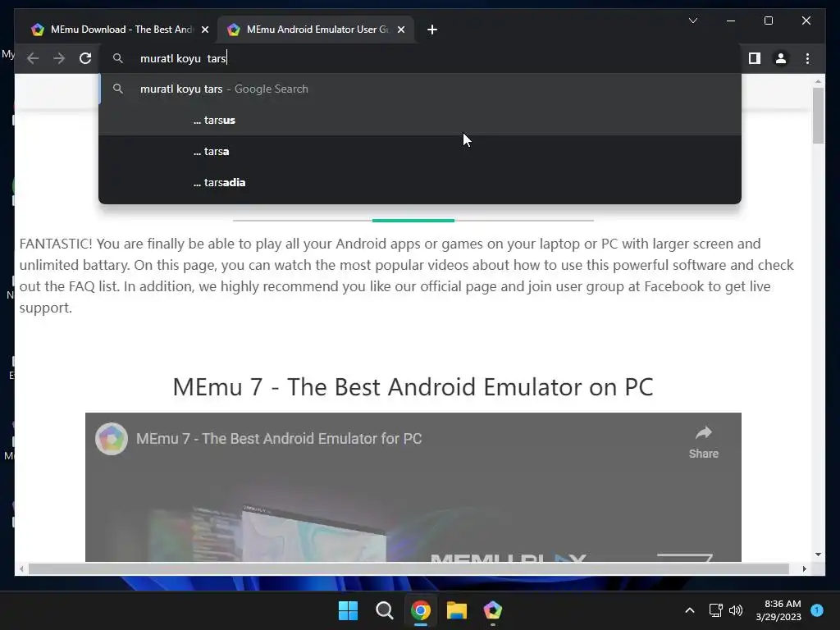Show hidden system tray icons
This screenshot has width=840, height=630.
coord(690,610)
